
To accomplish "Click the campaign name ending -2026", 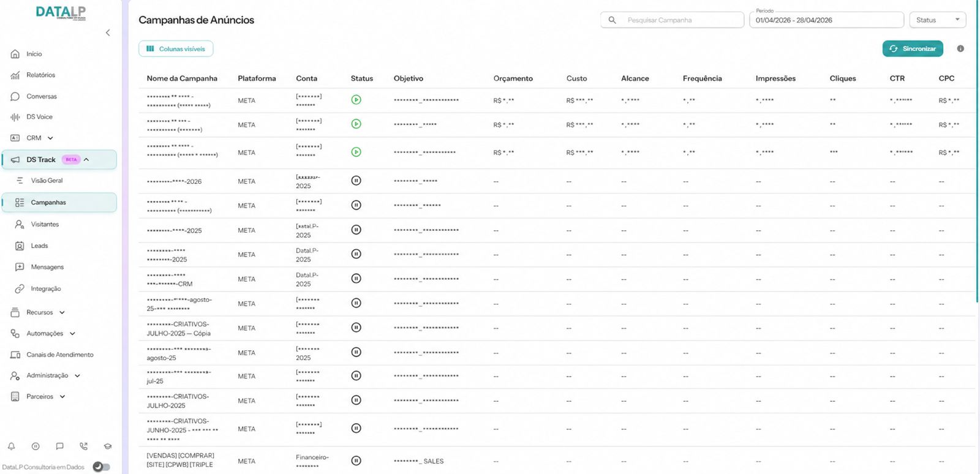I will (x=174, y=182).
